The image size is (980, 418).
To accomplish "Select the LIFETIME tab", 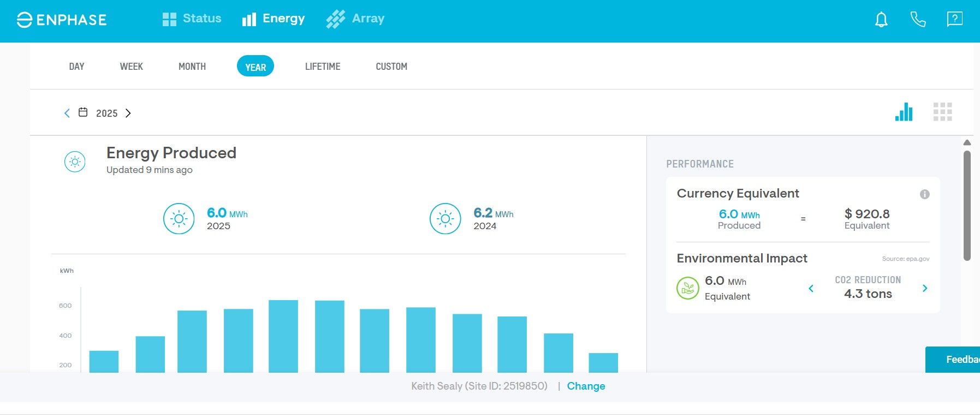I will [x=323, y=67].
